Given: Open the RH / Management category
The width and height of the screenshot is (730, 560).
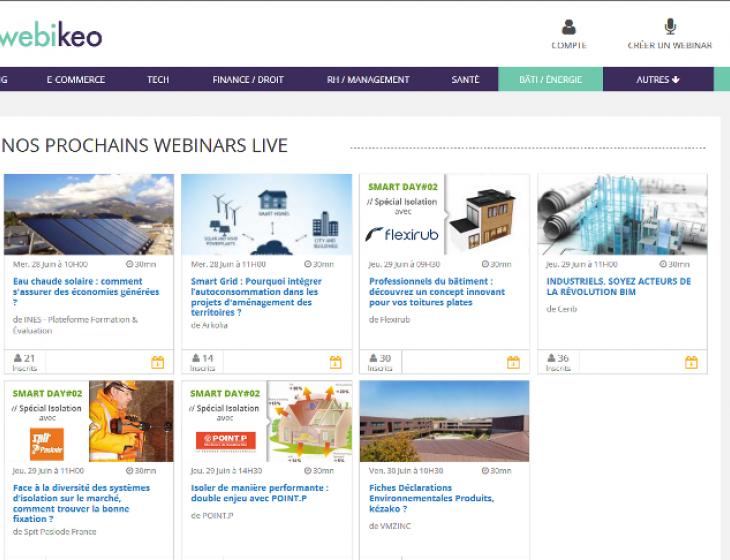Looking at the screenshot, I should (368, 80).
